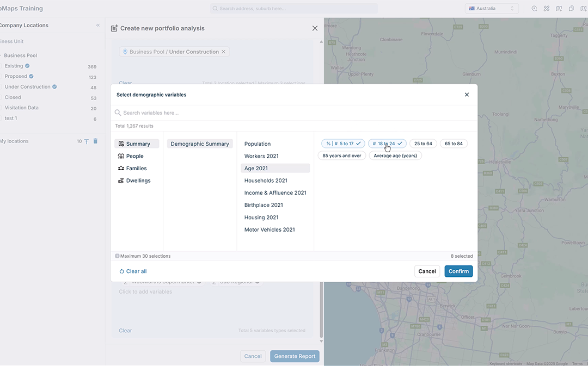
Task: Open the Income & Affluence 2021 group
Action: (x=275, y=193)
